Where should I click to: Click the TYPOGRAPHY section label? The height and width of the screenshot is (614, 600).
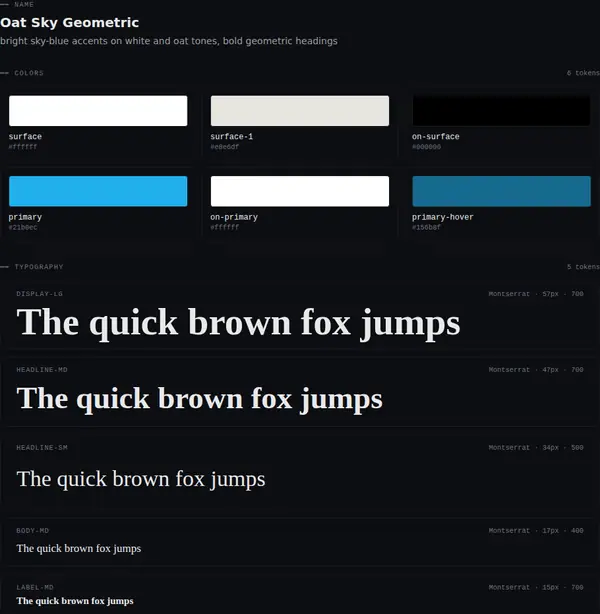pyautogui.click(x=39, y=267)
